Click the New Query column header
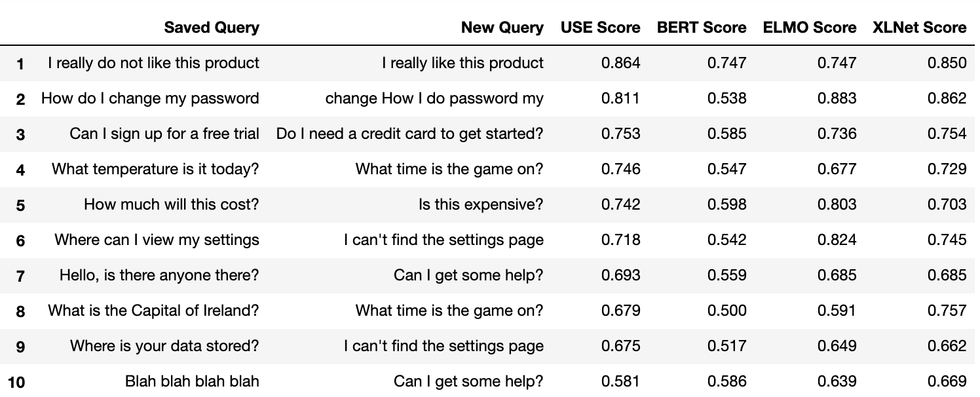Screen dimensions: 980x397 (502, 28)
